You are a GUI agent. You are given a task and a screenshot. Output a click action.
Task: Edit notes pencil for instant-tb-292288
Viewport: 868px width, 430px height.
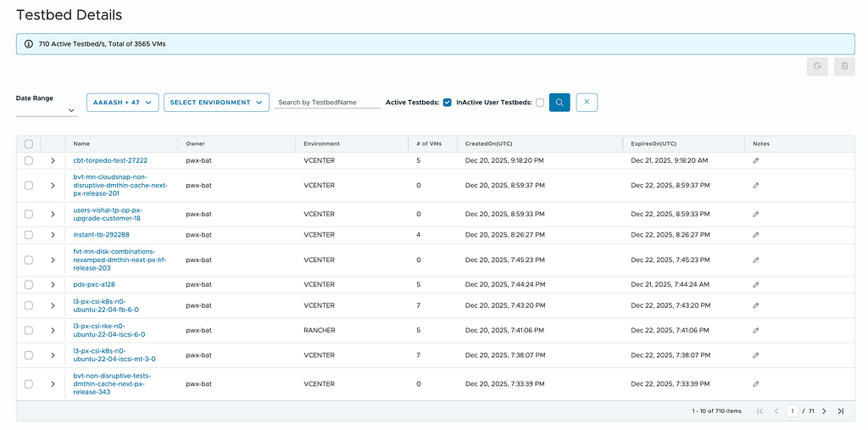[755, 235]
